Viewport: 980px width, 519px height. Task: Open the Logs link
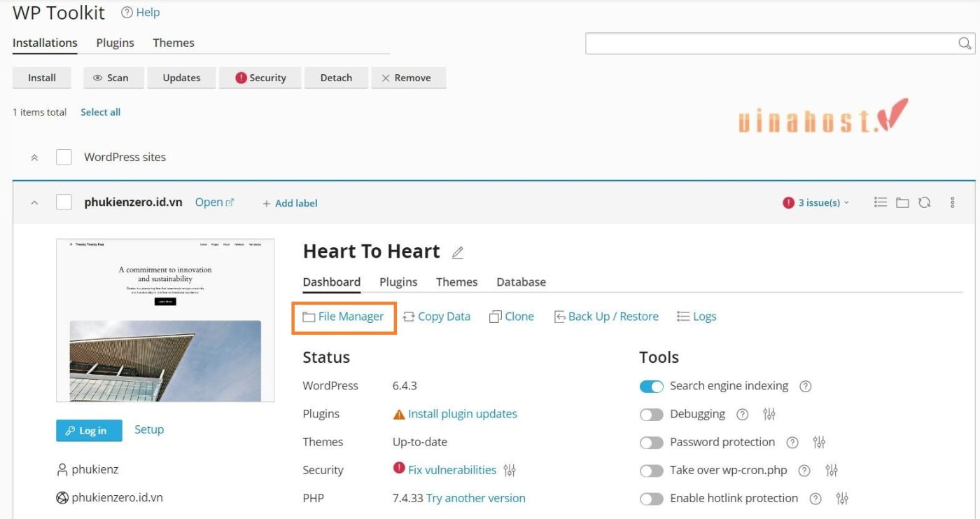click(696, 317)
